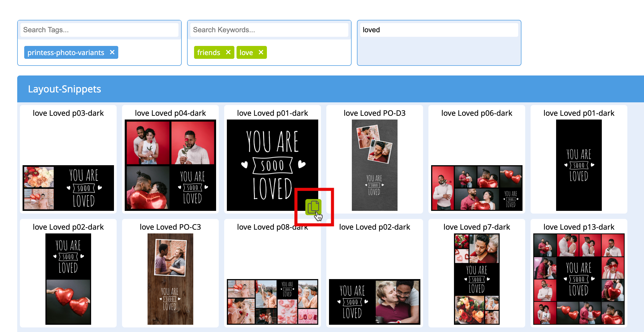Remove the printess-photo-variants tag
This screenshot has width=644, height=332.
112,52
